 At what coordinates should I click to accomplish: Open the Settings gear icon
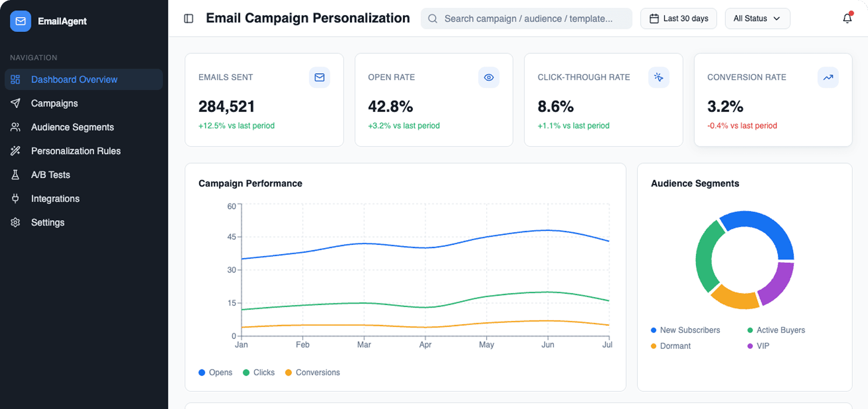pyautogui.click(x=15, y=222)
